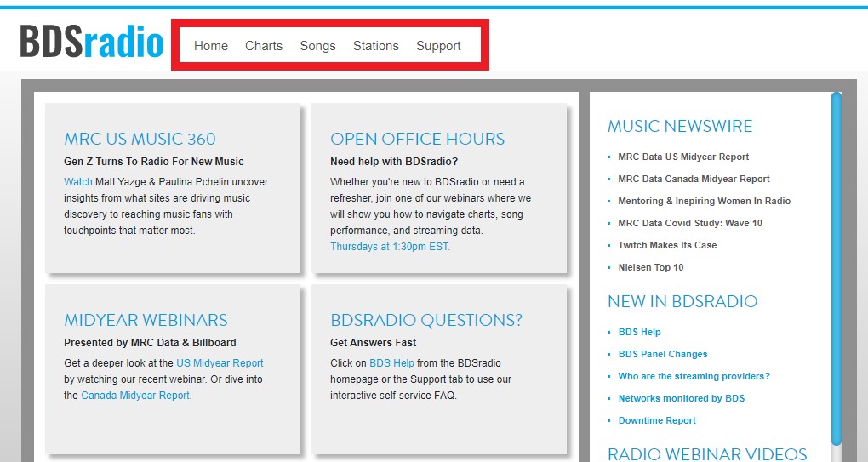The image size is (868, 462).
Task: Open the Home menu item
Action: pyautogui.click(x=211, y=46)
